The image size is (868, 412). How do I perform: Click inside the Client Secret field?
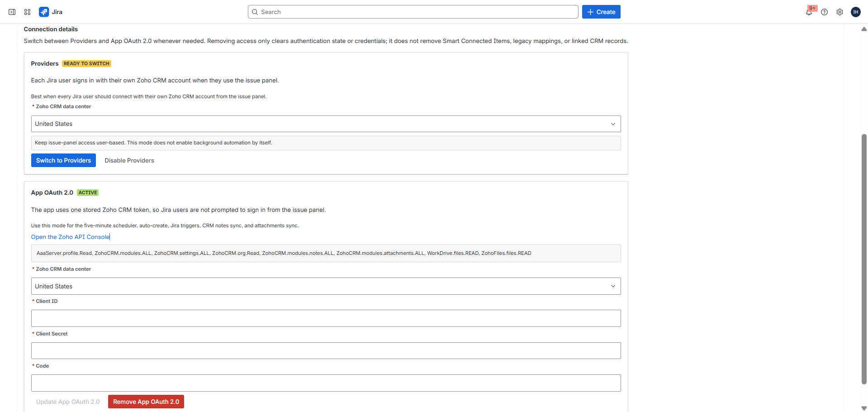(x=325, y=350)
